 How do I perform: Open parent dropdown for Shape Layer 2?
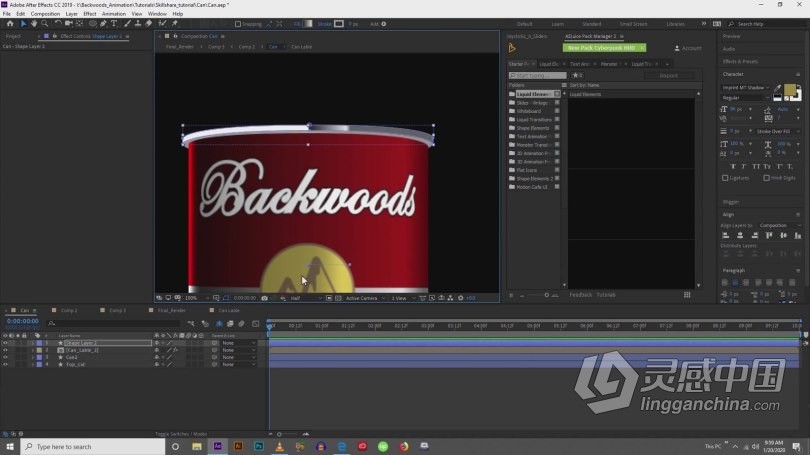[x=239, y=343]
